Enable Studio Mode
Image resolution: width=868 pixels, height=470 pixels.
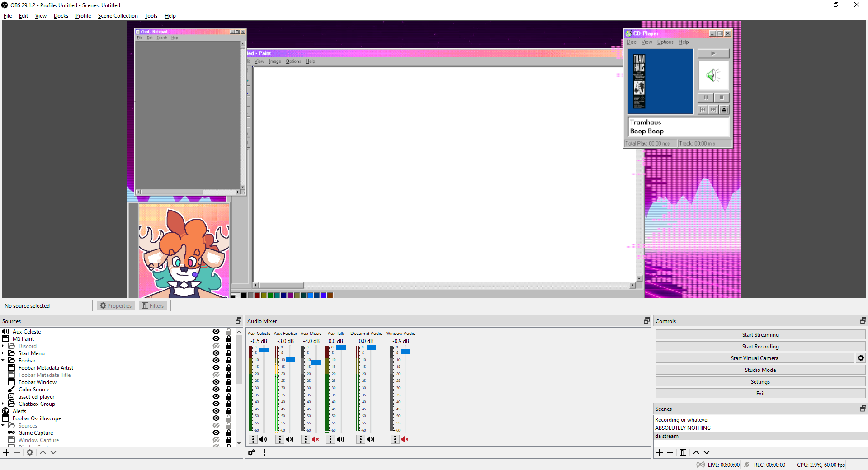coord(760,369)
